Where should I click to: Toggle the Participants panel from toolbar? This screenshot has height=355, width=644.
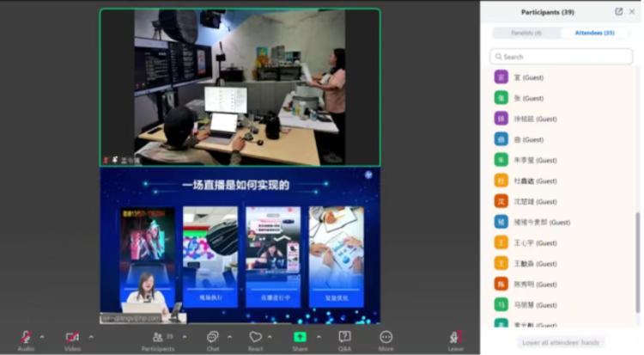158,337
